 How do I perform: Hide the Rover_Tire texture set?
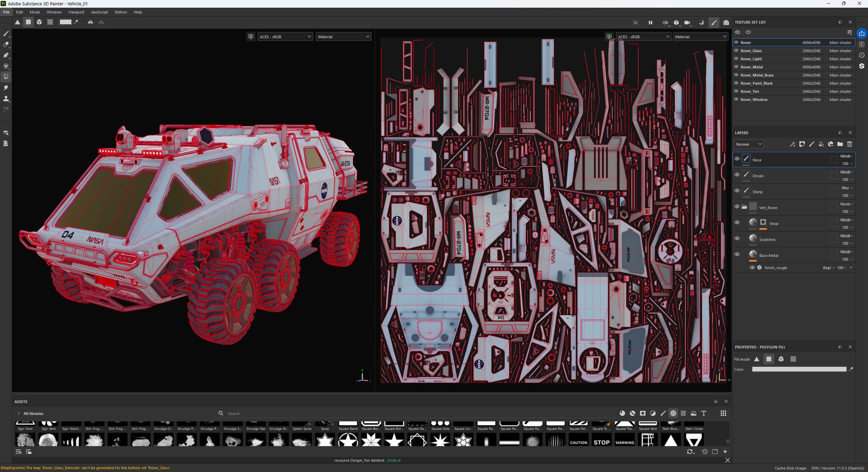[x=736, y=91]
